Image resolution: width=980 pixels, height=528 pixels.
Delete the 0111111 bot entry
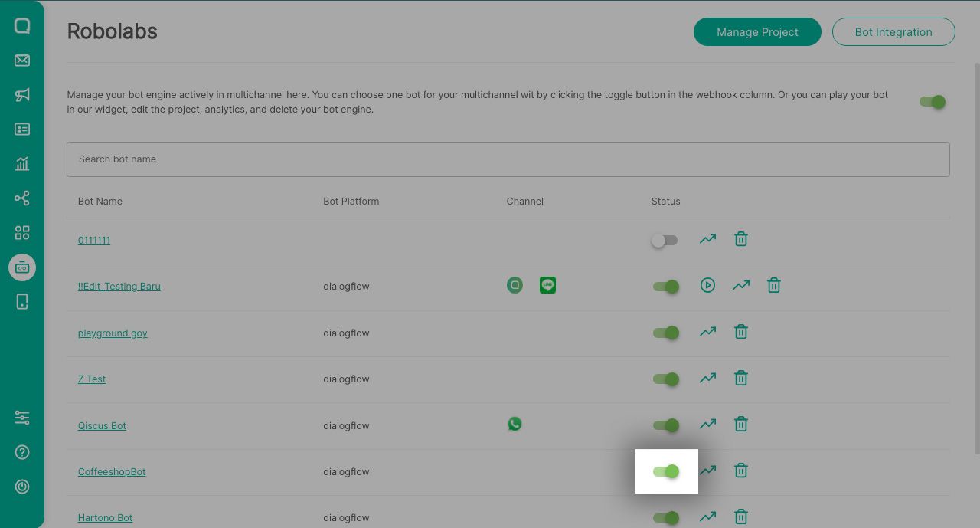point(740,239)
